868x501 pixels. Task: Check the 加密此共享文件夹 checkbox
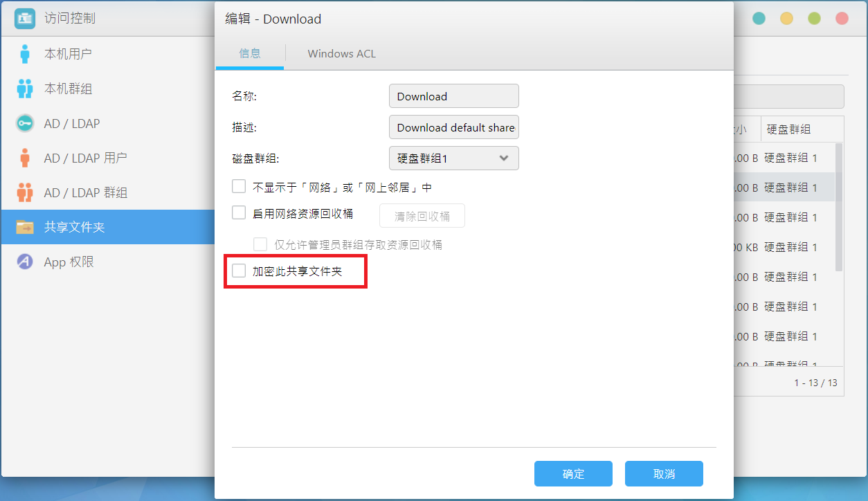point(239,271)
